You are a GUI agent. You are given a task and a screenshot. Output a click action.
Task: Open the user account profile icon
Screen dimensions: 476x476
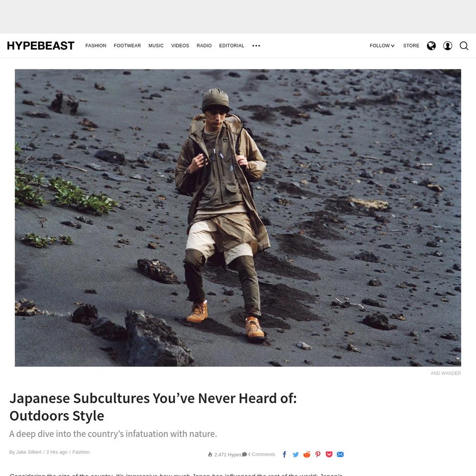[447, 46]
